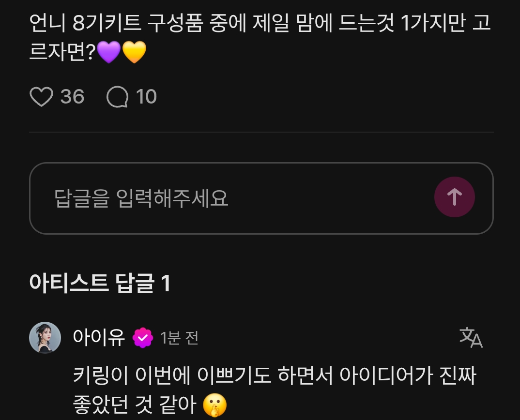The image size is (520, 420).
Task: Click the second line of post, 르자면?
Action: pos(62,52)
